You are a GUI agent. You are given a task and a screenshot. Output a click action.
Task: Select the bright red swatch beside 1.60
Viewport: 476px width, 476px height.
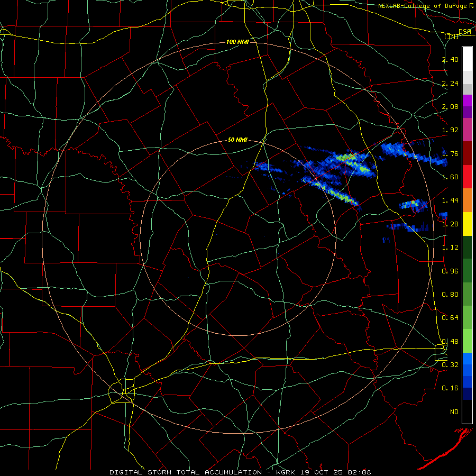(467, 177)
